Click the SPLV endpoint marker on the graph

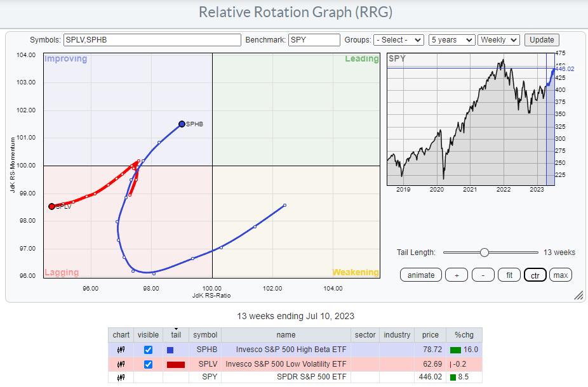pyautogui.click(x=51, y=206)
